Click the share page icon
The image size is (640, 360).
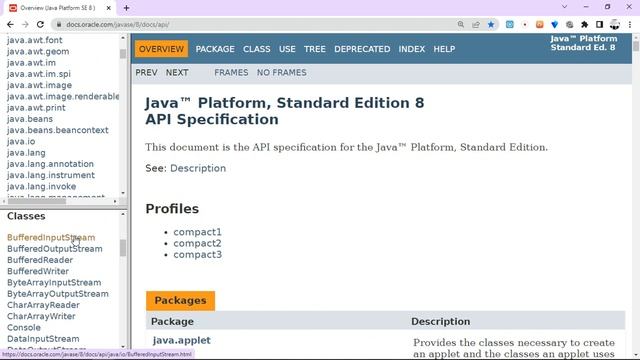point(476,24)
